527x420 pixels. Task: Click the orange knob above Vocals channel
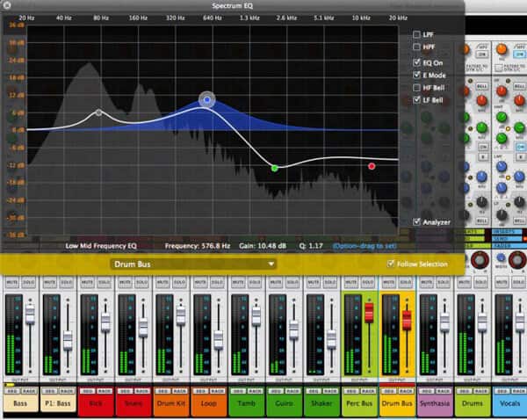[502, 49]
